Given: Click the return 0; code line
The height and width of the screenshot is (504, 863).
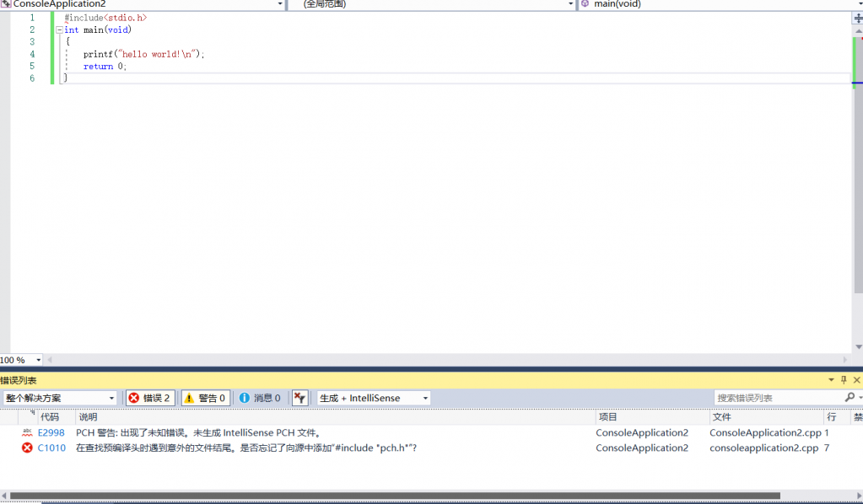Looking at the screenshot, I should tap(105, 67).
